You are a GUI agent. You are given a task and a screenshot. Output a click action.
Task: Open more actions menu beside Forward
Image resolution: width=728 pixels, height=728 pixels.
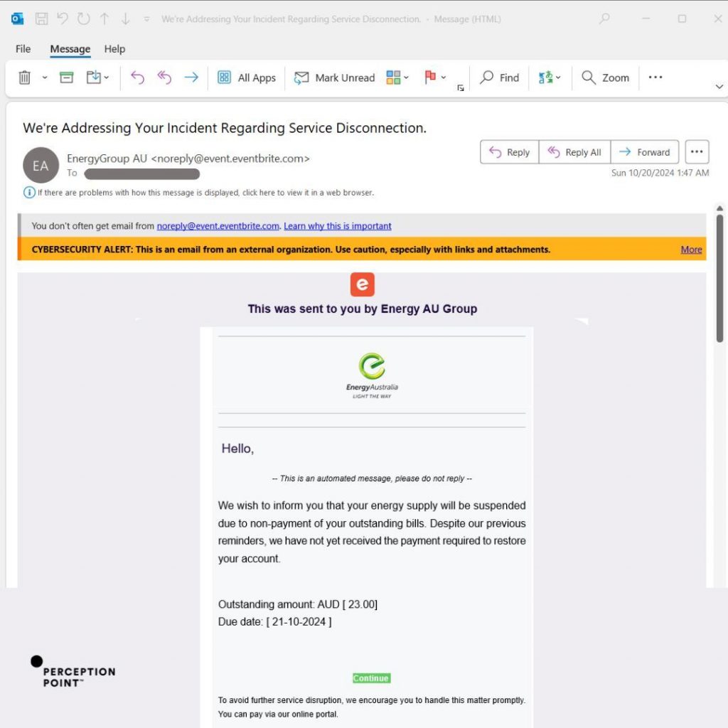pyautogui.click(x=697, y=152)
